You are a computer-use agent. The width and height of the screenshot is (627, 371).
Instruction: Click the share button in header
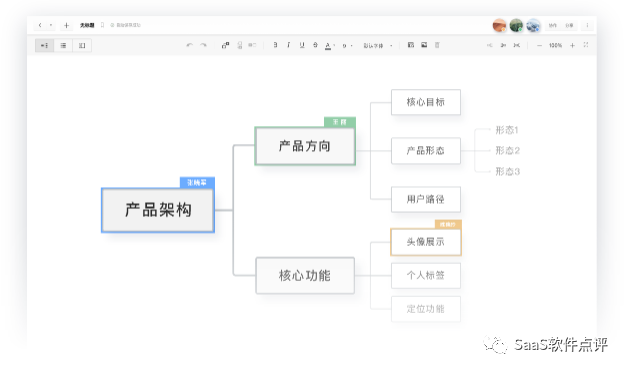[x=569, y=25]
